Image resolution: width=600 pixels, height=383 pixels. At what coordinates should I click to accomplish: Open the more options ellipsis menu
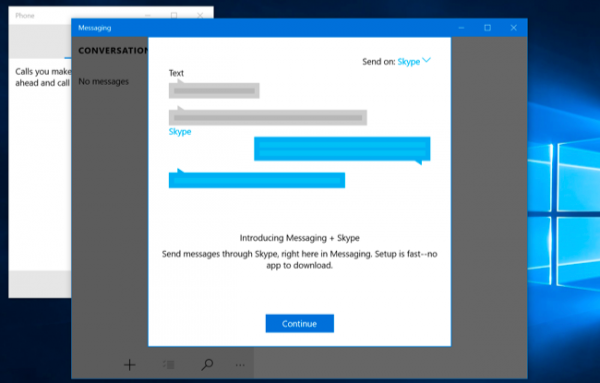[240, 365]
